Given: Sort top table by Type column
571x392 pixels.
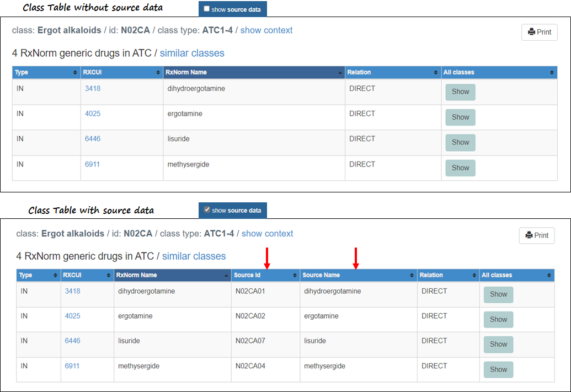Looking at the screenshot, I should coord(46,72).
